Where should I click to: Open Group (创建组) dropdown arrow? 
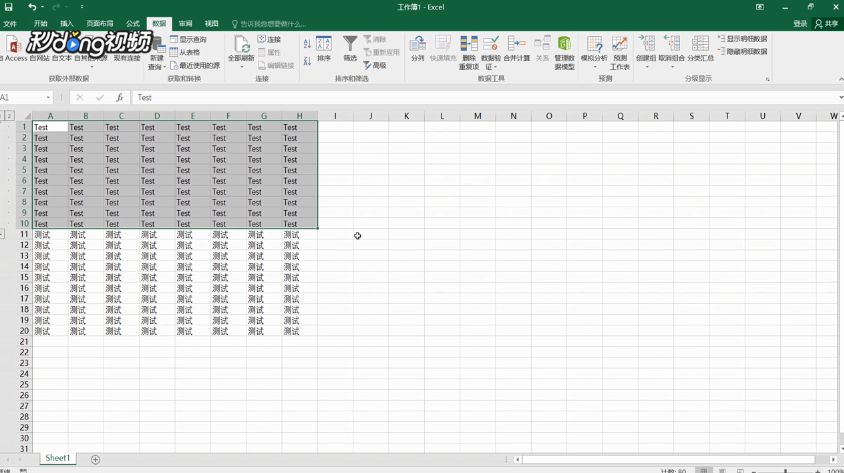point(647,67)
